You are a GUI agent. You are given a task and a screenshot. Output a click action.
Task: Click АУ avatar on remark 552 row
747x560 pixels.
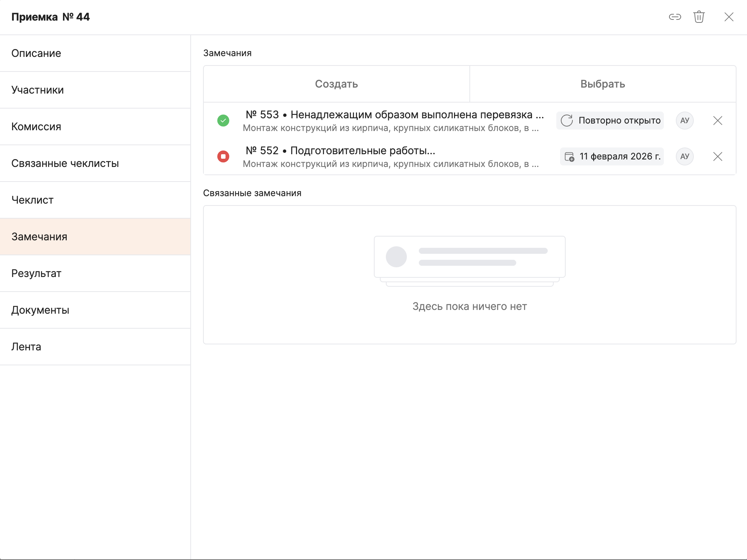click(684, 156)
